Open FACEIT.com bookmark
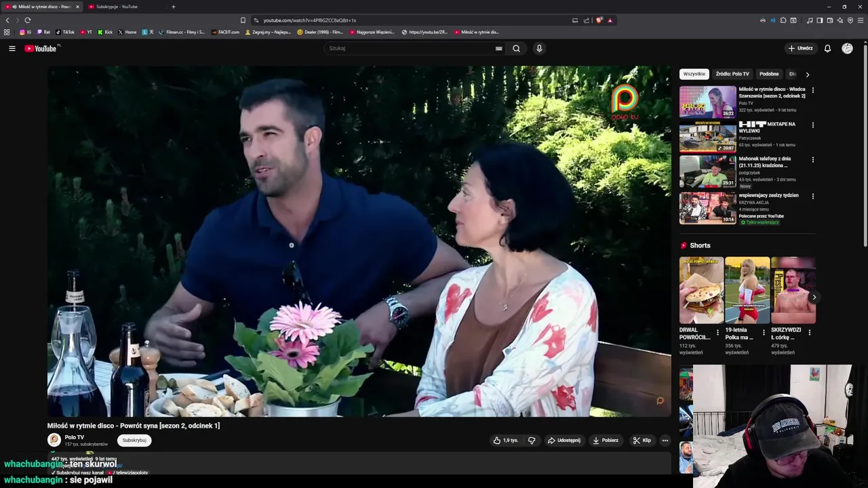This screenshot has height=488, width=868. [x=225, y=32]
